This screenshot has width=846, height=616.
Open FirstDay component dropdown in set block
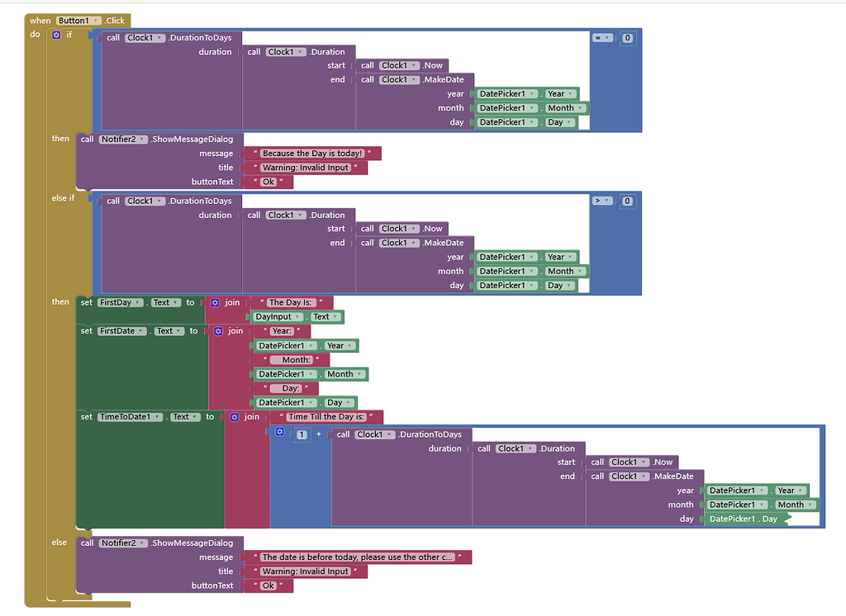pyautogui.click(x=138, y=303)
